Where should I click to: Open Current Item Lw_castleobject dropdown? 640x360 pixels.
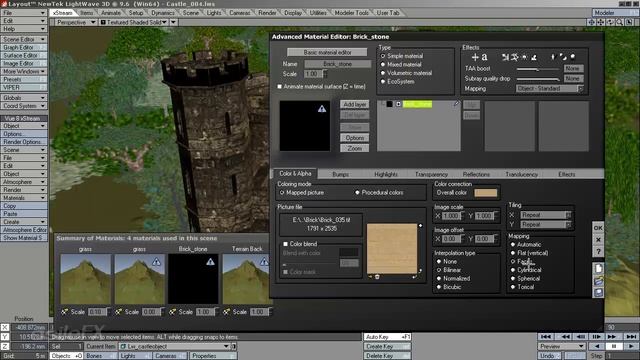click(175, 346)
